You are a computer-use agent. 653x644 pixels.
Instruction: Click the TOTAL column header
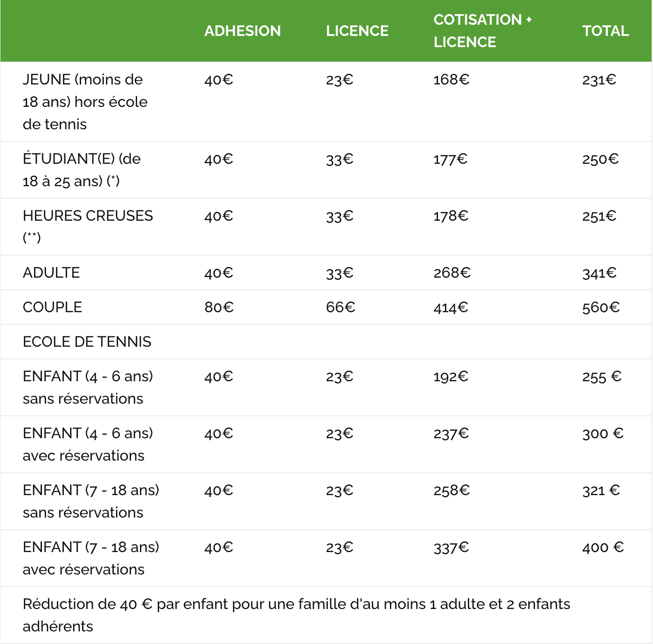tap(605, 31)
